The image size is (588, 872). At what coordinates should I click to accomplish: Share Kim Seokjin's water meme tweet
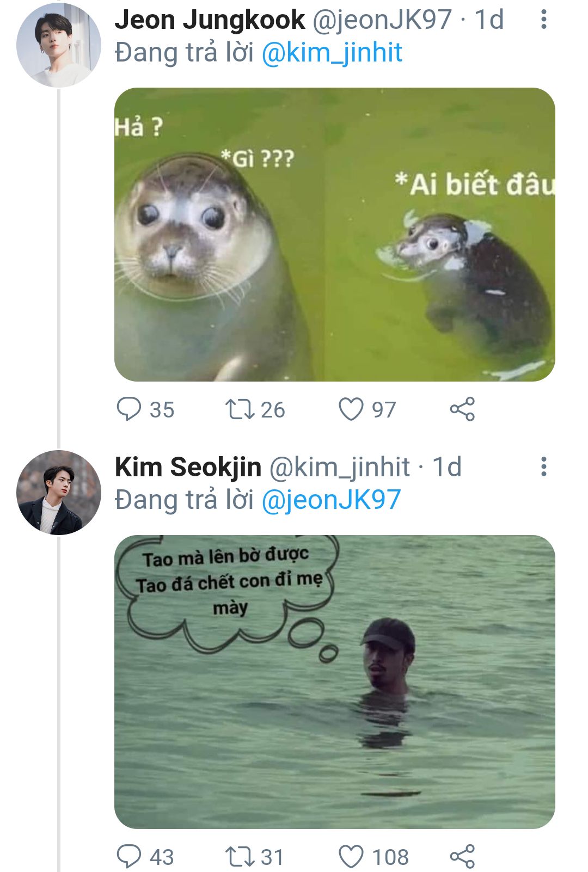462,856
